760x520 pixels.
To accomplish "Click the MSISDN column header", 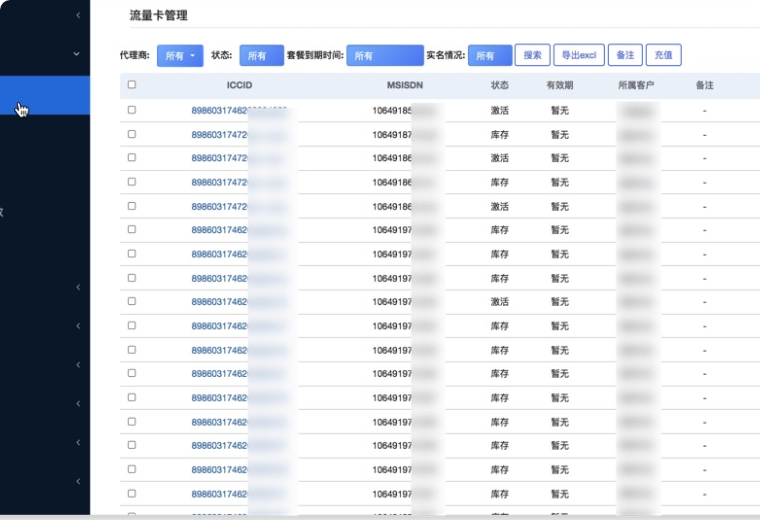I will [404, 85].
